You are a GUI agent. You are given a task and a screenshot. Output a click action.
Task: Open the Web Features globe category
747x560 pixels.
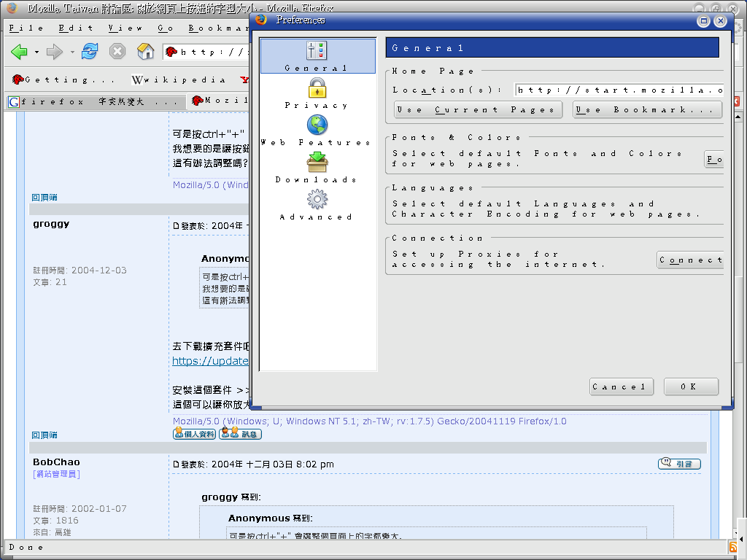click(317, 131)
